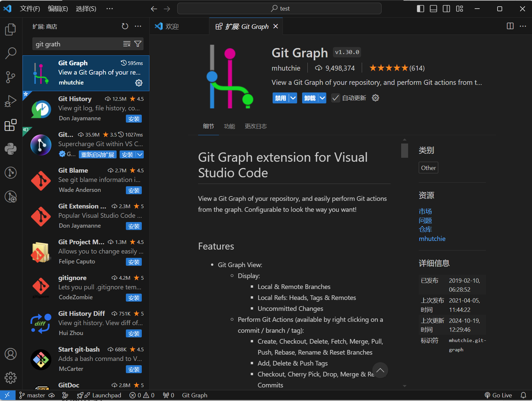Refresh the extensions marketplace list
Viewport: 532px width, 401px height.
[x=125, y=26]
